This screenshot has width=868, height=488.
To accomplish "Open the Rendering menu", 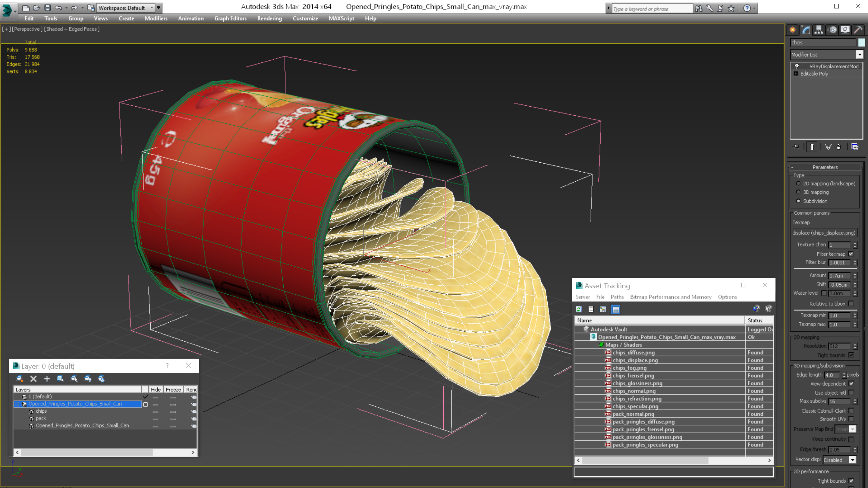I will (x=269, y=18).
